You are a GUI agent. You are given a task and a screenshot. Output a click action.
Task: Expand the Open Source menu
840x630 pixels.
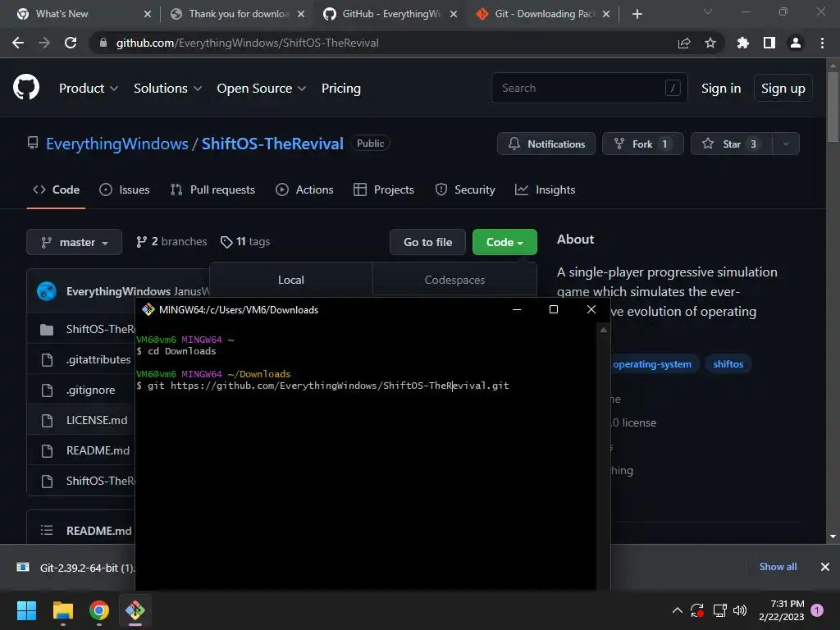pos(261,89)
